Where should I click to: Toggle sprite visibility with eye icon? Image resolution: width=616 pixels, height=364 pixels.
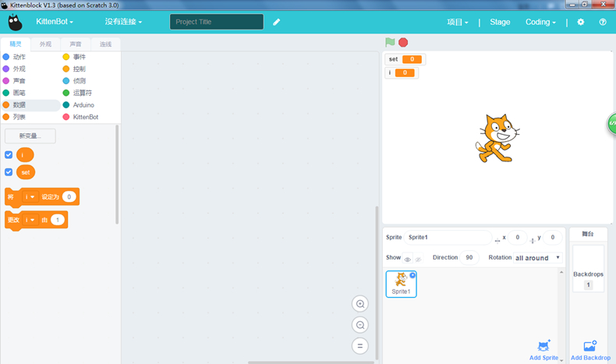tap(408, 259)
